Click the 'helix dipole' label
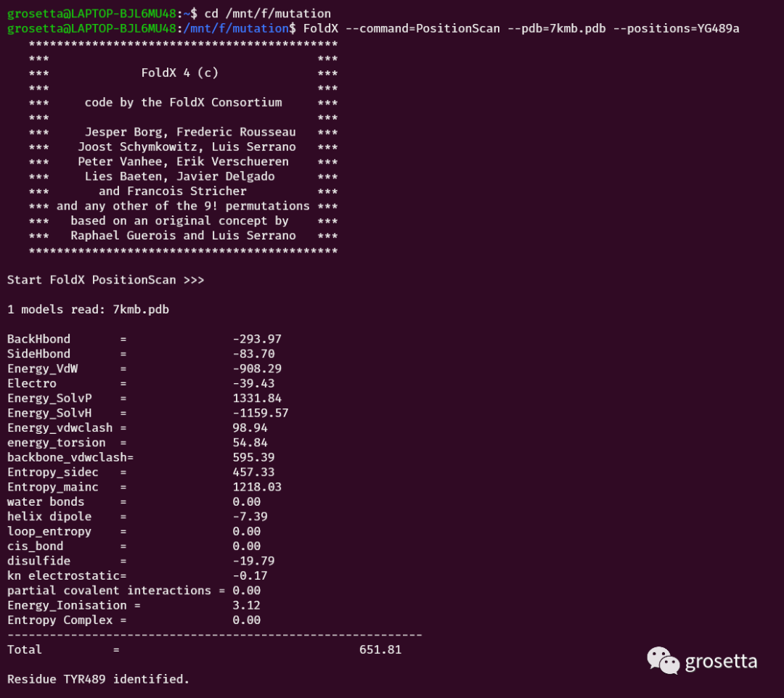Image resolution: width=784 pixels, height=698 pixels. coord(49,517)
